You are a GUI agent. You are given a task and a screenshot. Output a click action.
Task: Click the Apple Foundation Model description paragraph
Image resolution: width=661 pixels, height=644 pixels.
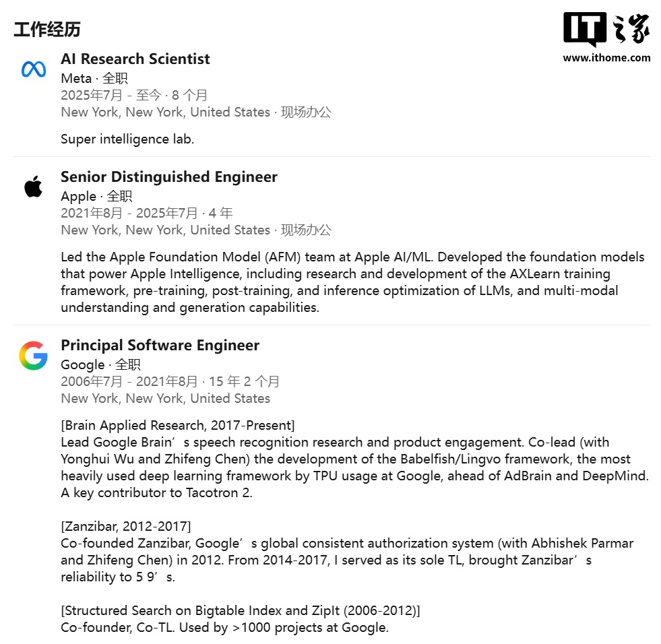pos(352,282)
